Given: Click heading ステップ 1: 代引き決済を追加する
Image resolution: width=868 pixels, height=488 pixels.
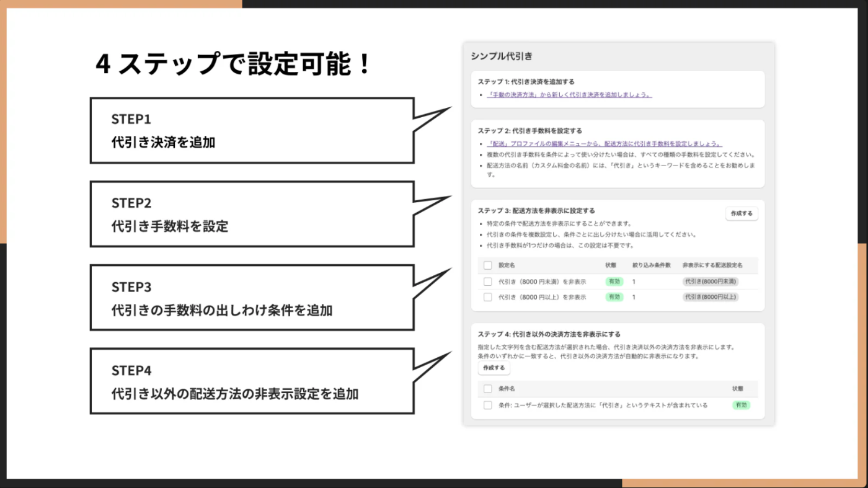Looking at the screenshot, I should pyautogui.click(x=526, y=81).
